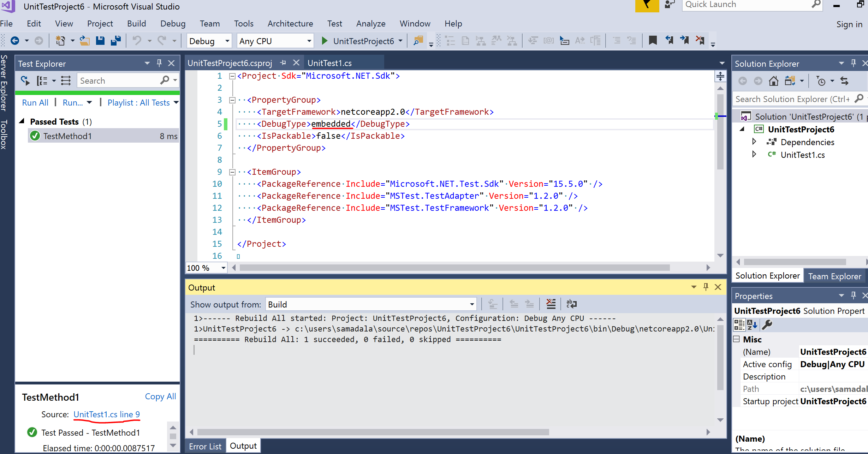This screenshot has width=868, height=454.
Task: Toggle Word Wrap in the Output window
Action: 571,304
